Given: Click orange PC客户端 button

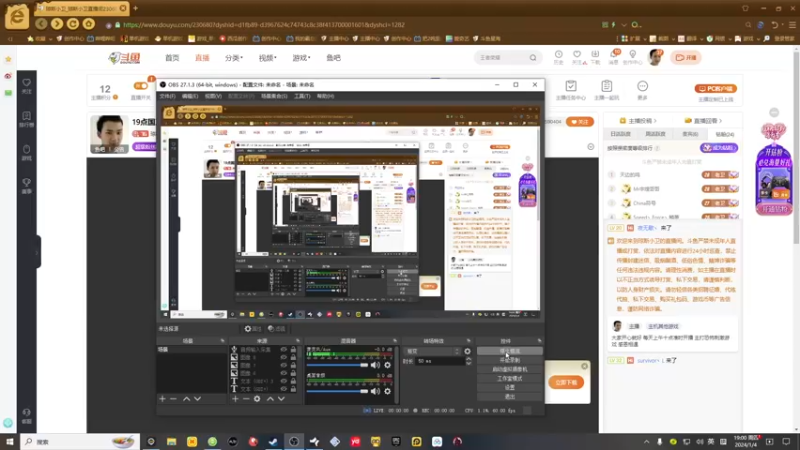Looking at the screenshot, I should coord(715,88).
